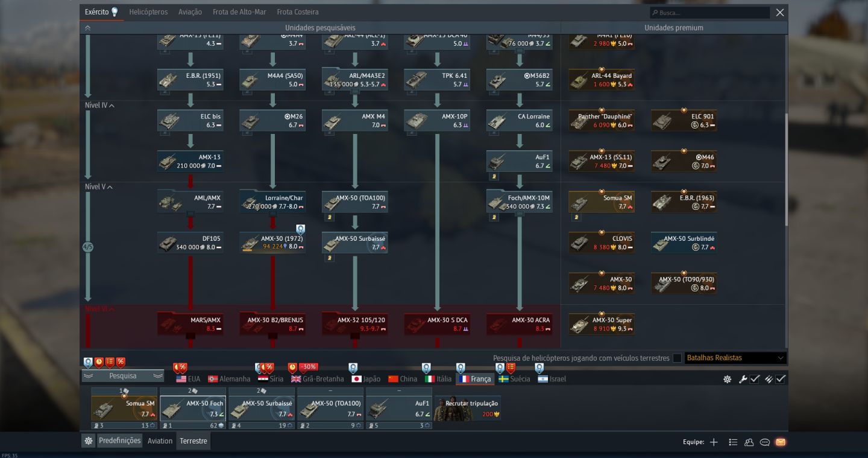Image resolution: width=868 pixels, height=458 pixels.
Task: Select the Terrestre preset button
Action: pyautogui.click(x=193, y=441)
